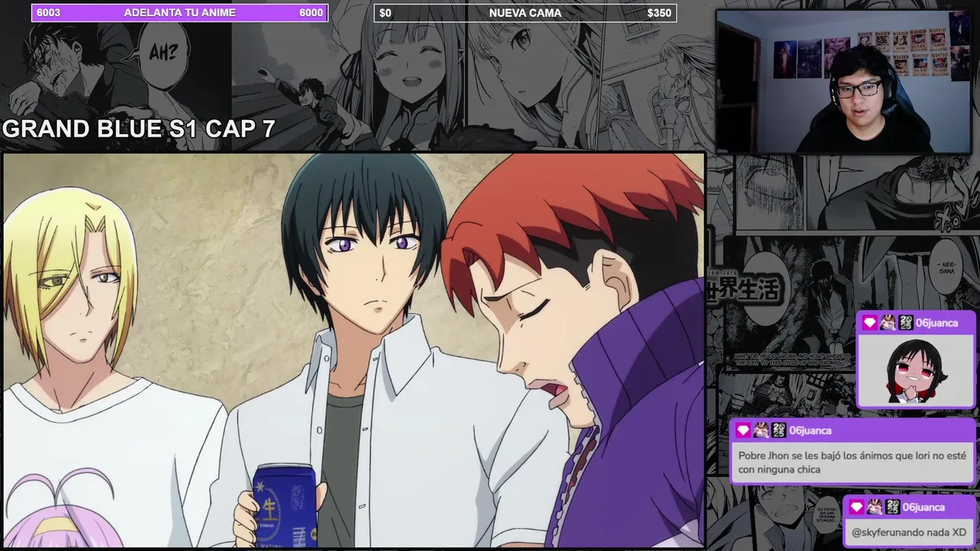Image resolution: width=980 pixels, height=551 pixels.
Task: Click the character badge on the '@skyferunando' message
Action: (x=874, y=507)
